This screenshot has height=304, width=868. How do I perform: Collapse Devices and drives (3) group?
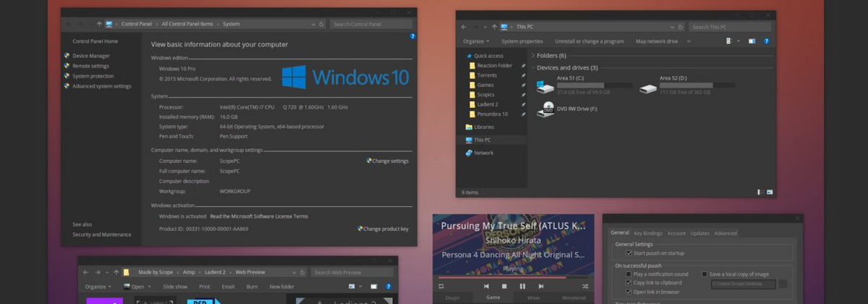pyautogui.click(x=533, y=67)
